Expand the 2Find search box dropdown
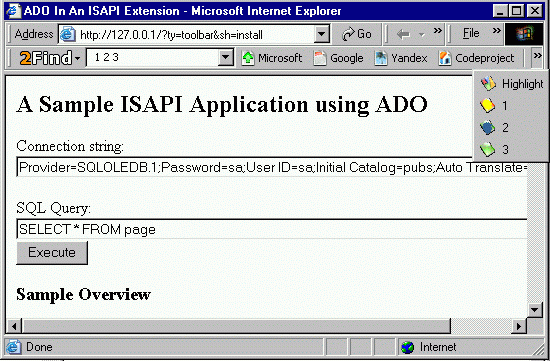550x361 pixels. 225,58
